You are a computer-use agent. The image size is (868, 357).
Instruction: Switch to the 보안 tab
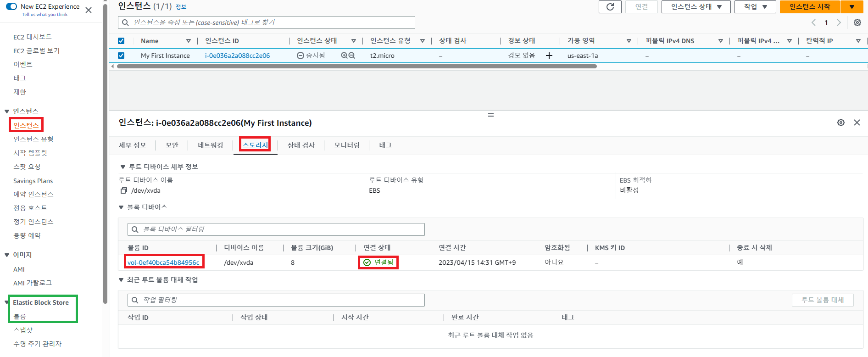point(172,145)
